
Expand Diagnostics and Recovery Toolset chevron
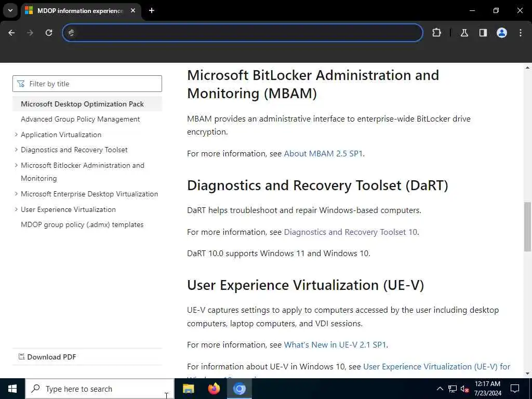[16, 150]
